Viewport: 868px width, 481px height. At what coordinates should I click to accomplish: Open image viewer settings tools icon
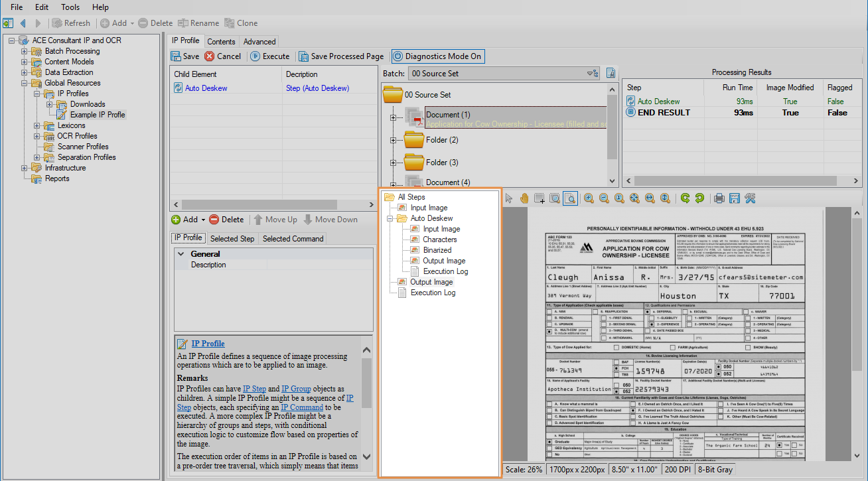click(750, 198)
